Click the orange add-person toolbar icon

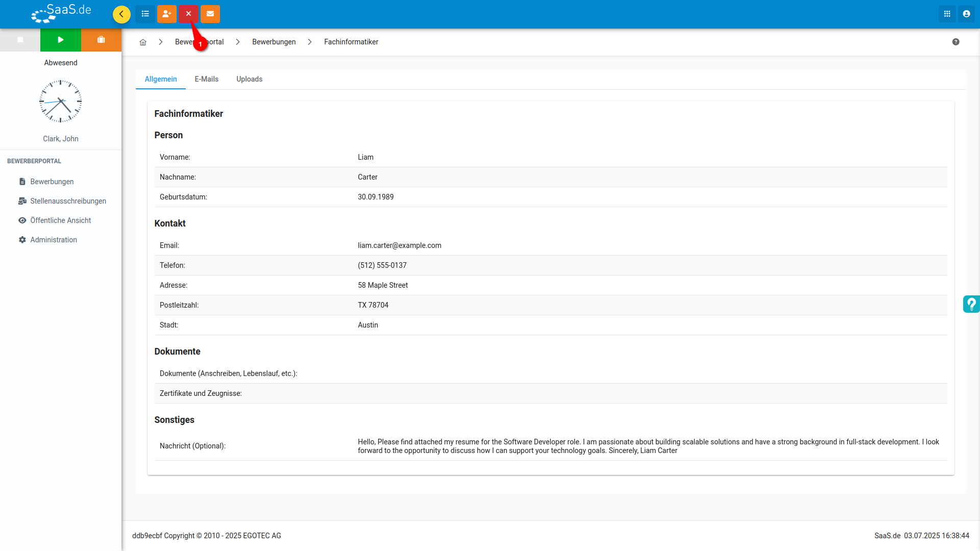(x=167, y=14)
